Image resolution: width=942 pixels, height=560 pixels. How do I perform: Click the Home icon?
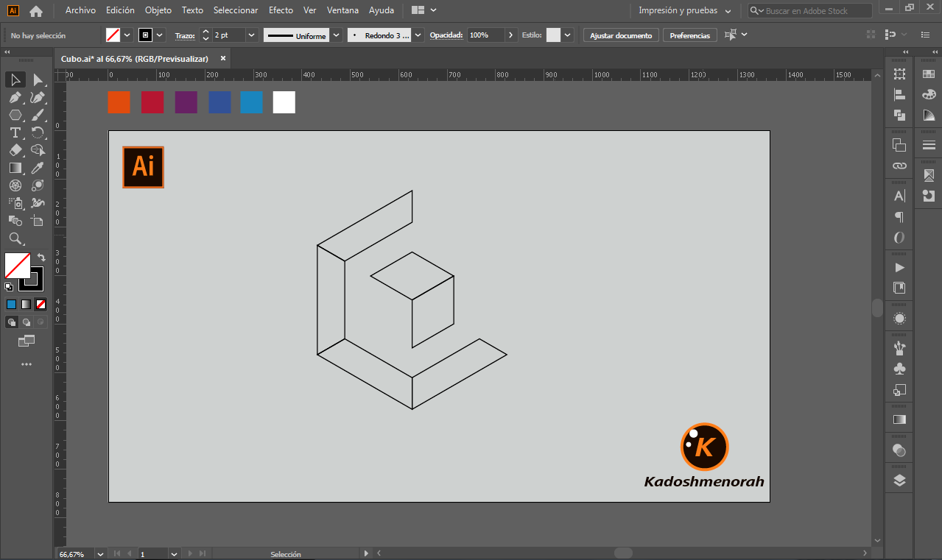point(36,11)
